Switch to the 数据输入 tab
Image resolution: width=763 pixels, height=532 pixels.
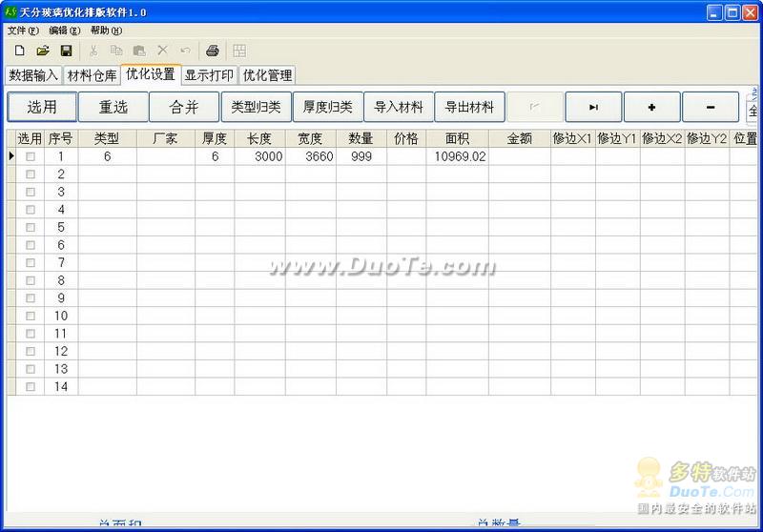coord(33,75)
